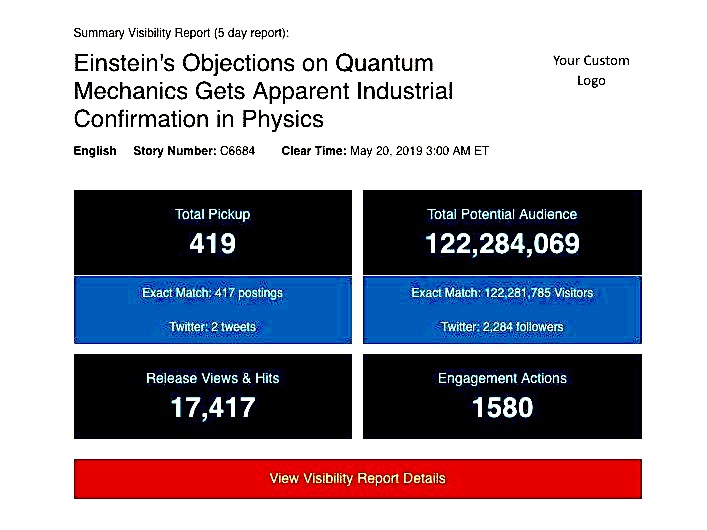
Task: Select the Total Potential Audience tile
Action: coord(502,232)
